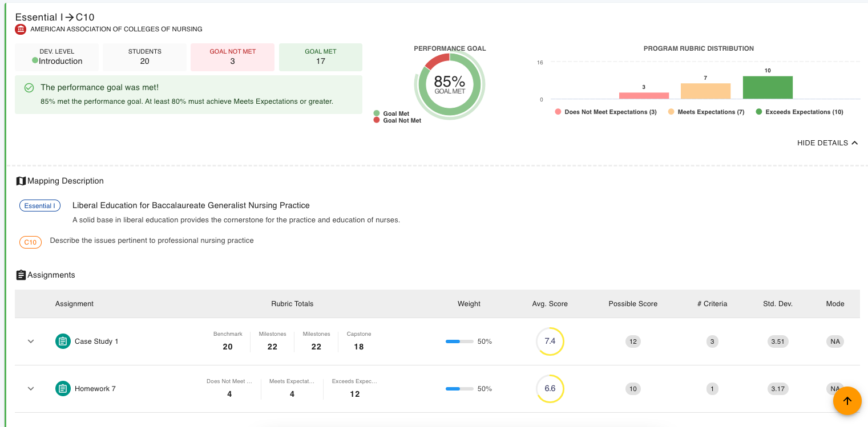Click the Weight column header
Viewport: 868px width, 427px height.
click(469, 304)
